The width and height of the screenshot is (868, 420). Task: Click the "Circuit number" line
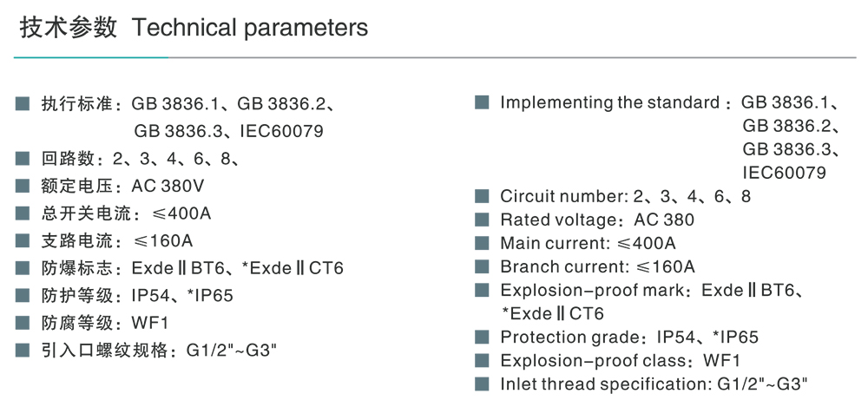pyautogui.click(x=625, y=196)
